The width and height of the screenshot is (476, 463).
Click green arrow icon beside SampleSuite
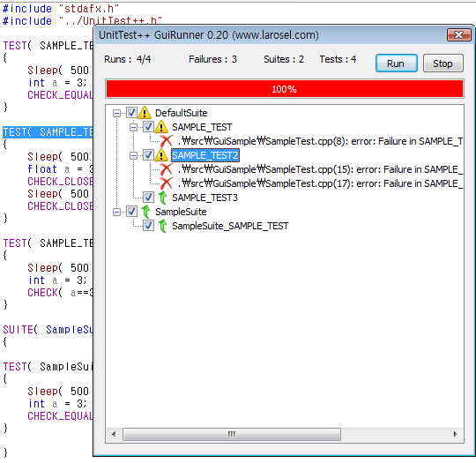(145, 212)
